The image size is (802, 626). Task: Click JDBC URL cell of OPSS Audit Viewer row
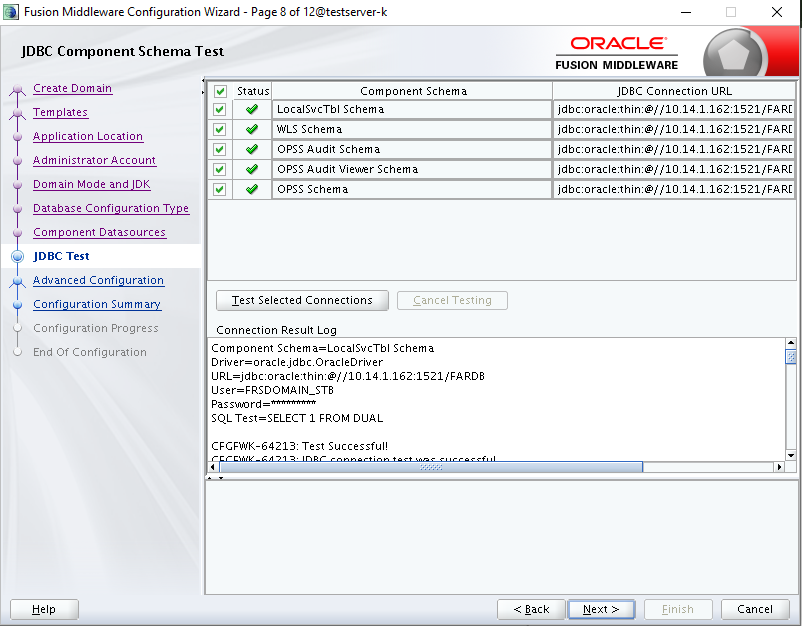tap(674, 169)
